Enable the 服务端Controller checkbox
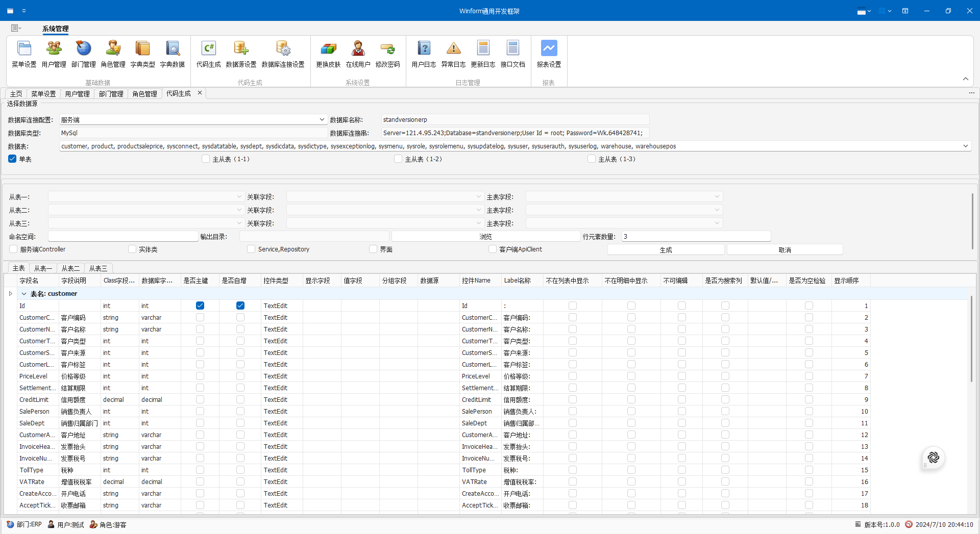This screenshot has height=534, width=980. (14, 249)
